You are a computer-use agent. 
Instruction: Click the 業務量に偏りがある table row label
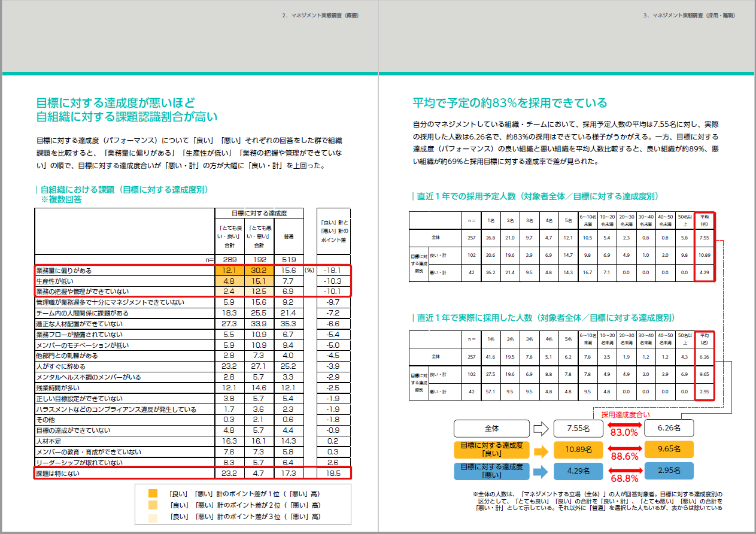pos(65,271)
